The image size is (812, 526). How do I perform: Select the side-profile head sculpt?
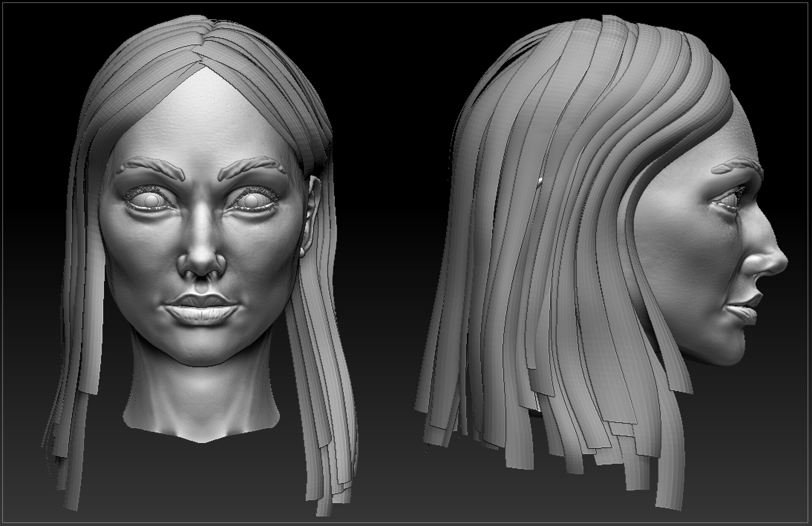(x=601, y=262)
